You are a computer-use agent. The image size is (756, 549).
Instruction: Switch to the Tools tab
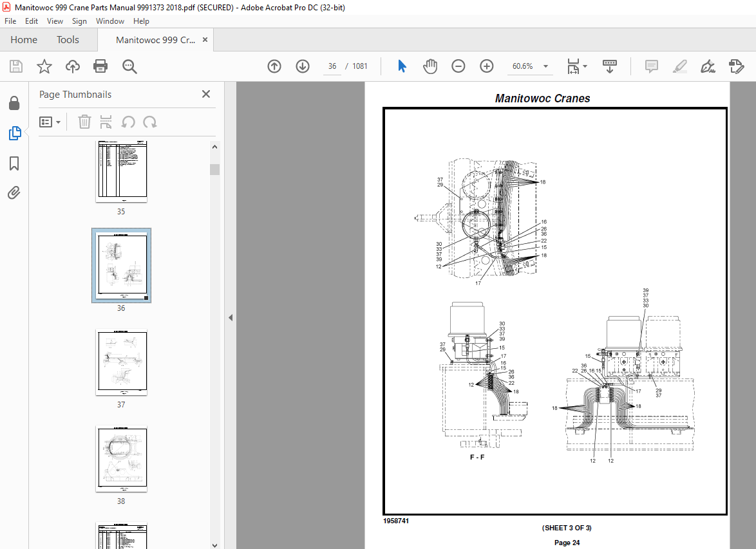(68, 39)
